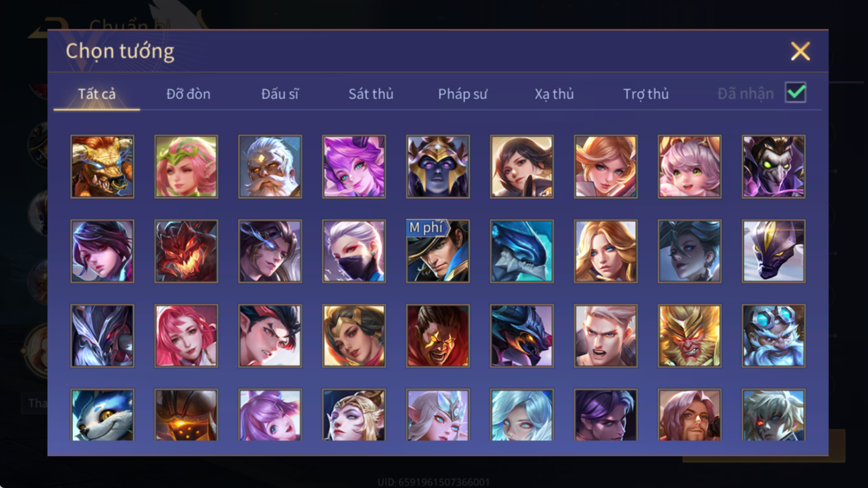Viewport: 868px width, 488px height.
Task: Select the pink-haired girl with leaf crown
Action: point(186,167)
